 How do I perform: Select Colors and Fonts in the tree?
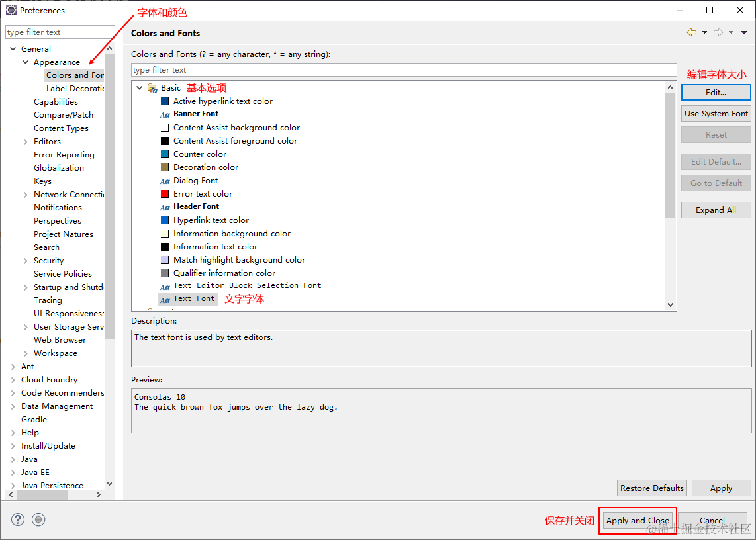tap(75, 75)
